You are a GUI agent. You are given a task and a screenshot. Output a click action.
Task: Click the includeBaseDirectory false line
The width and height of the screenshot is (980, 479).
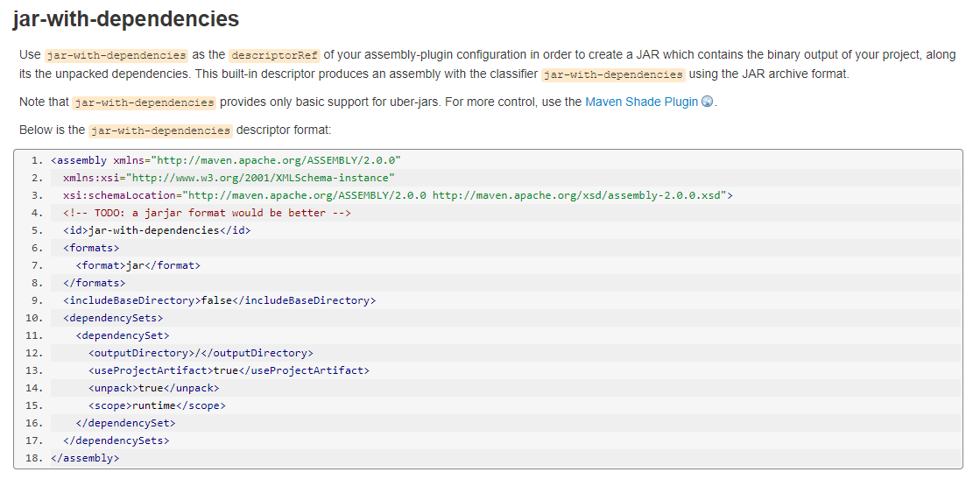point(219,300)
